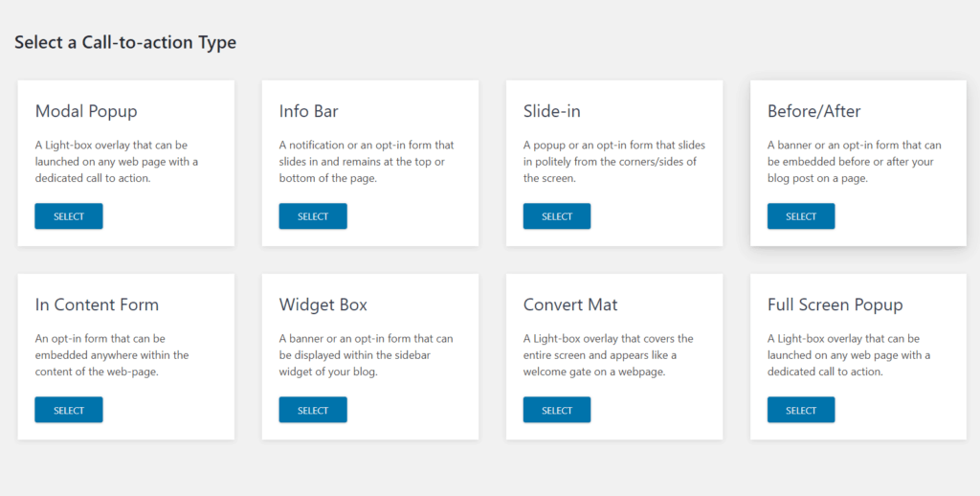Click the Select a Call-to-action Type heading

point(125,42)
